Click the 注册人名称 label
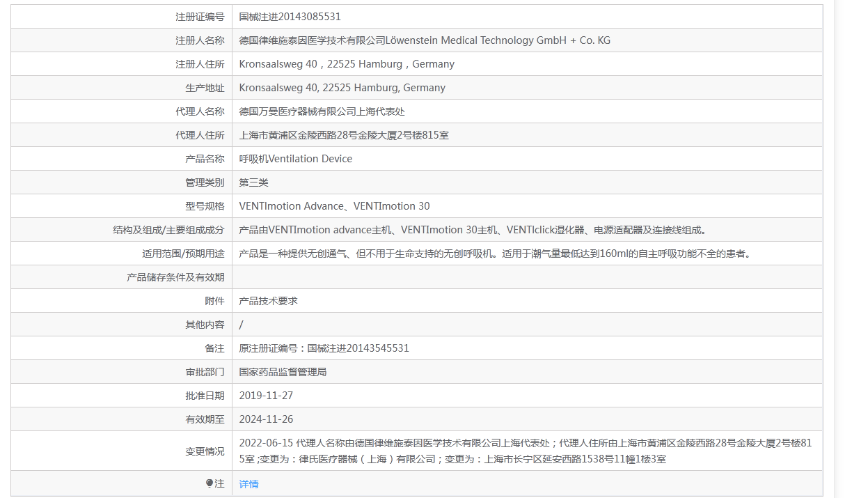Viewport: 868px width, 498px height. click(200, 40)
